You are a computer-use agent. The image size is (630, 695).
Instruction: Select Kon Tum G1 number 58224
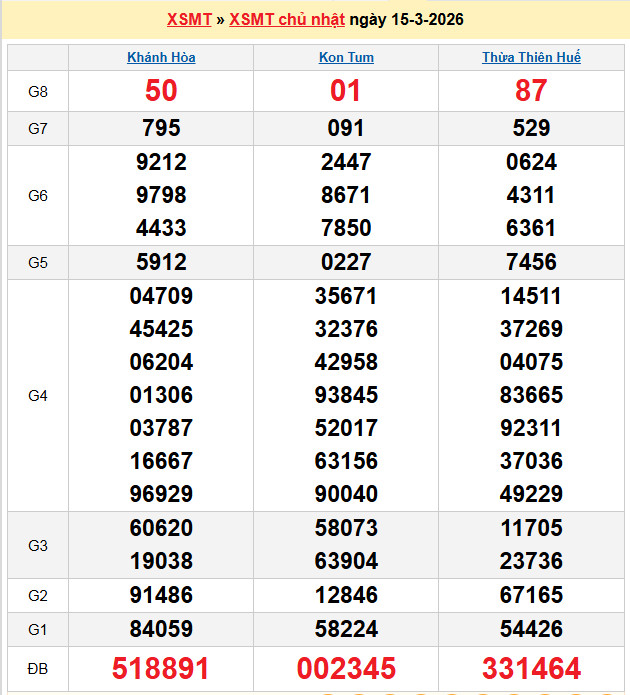click(346, 629)
